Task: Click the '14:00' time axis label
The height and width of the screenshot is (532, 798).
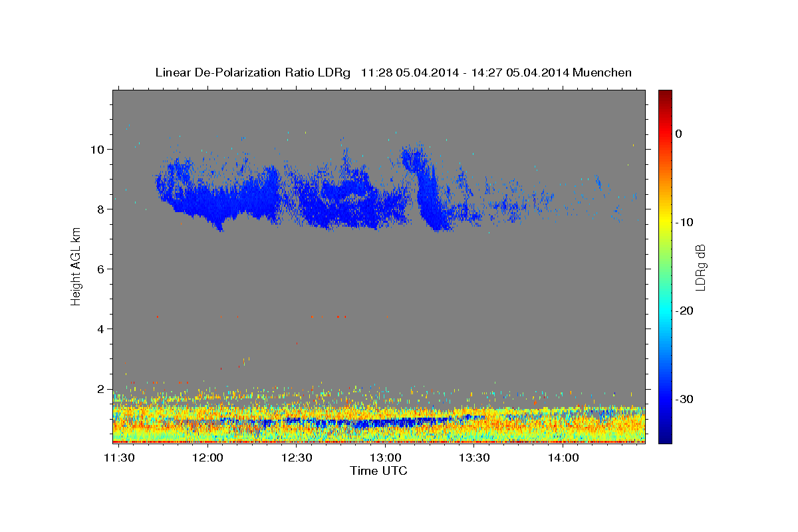Action: (x=563, y=458)
